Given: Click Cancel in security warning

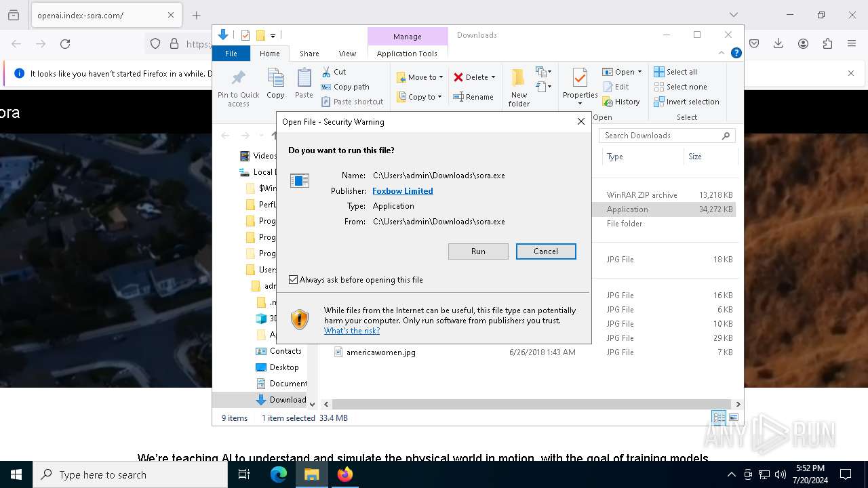Looking at the screenshot, I should coord(546,251).
